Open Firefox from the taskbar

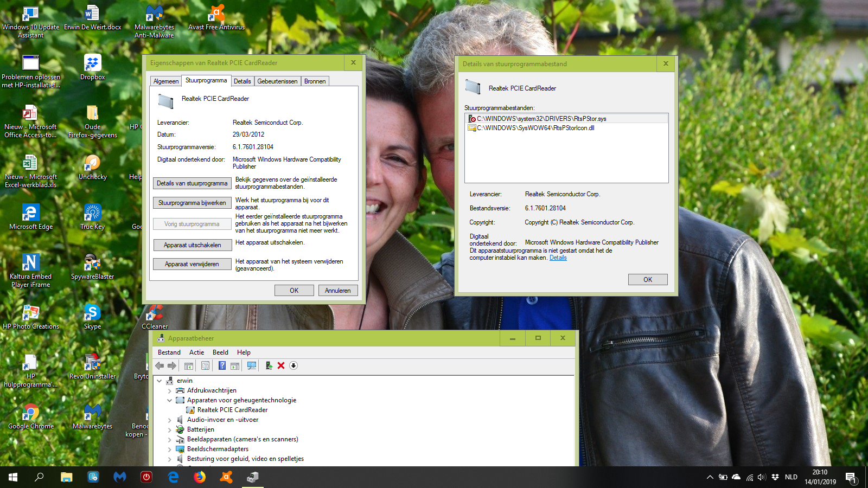pos(200,477)
